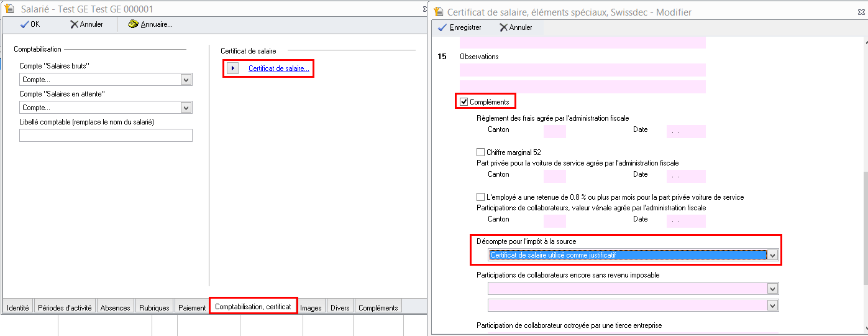The image size is (868, 336).
Task: Switch to the Identité tab
Action: [17, 307]
